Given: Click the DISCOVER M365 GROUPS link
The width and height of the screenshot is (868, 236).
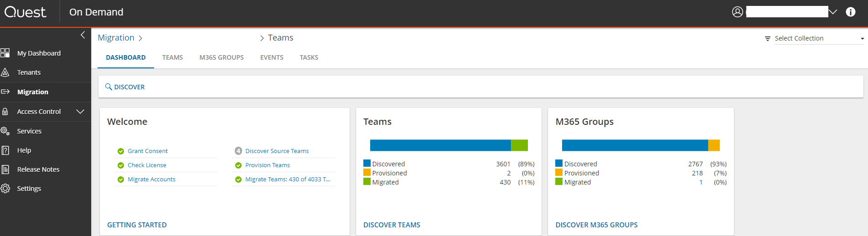Looking at the screenshot, I should (x=596, y=225).
